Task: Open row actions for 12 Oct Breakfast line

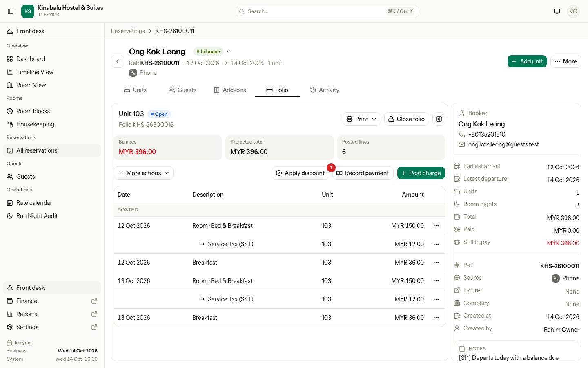Action: pyautogui.click(x=436, y=263)
